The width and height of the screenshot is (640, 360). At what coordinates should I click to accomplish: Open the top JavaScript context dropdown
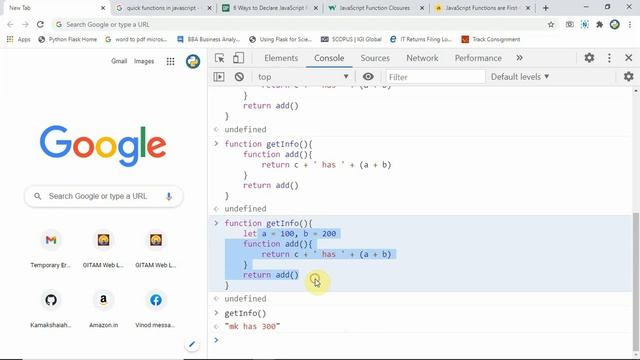point(303,77)
